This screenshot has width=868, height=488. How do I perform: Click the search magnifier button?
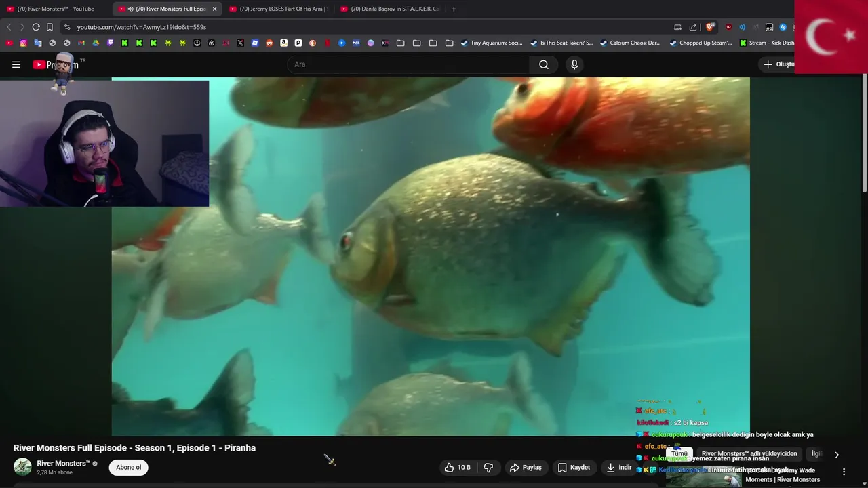544,64
